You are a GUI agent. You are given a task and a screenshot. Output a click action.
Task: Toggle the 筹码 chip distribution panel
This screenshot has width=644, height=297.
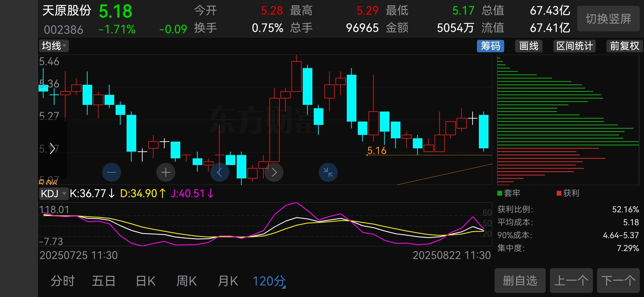490,46
